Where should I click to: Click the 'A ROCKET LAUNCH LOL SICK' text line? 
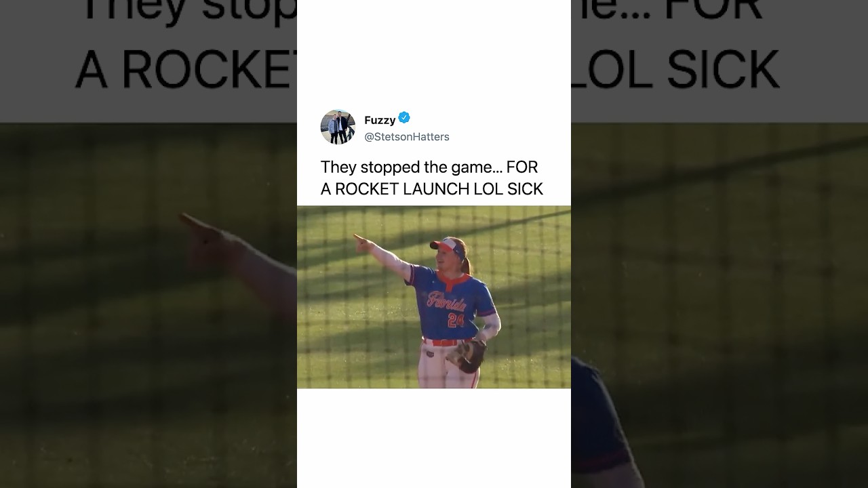[x=432, y=189]
